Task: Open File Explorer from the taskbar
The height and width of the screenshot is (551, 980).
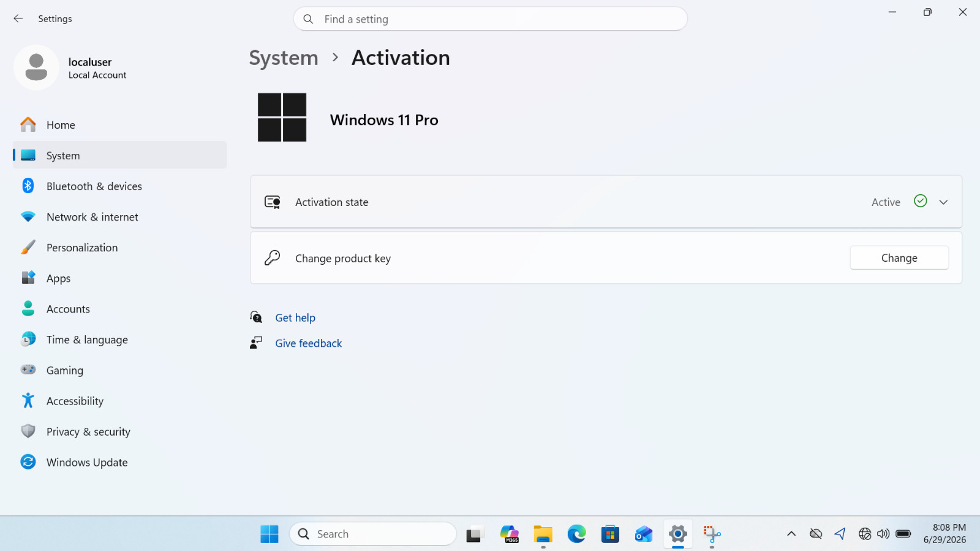Action: click(543, 534)
